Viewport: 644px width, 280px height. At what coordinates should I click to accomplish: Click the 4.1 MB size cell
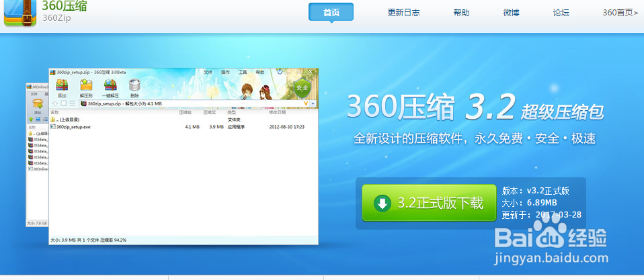click(192, 127)
